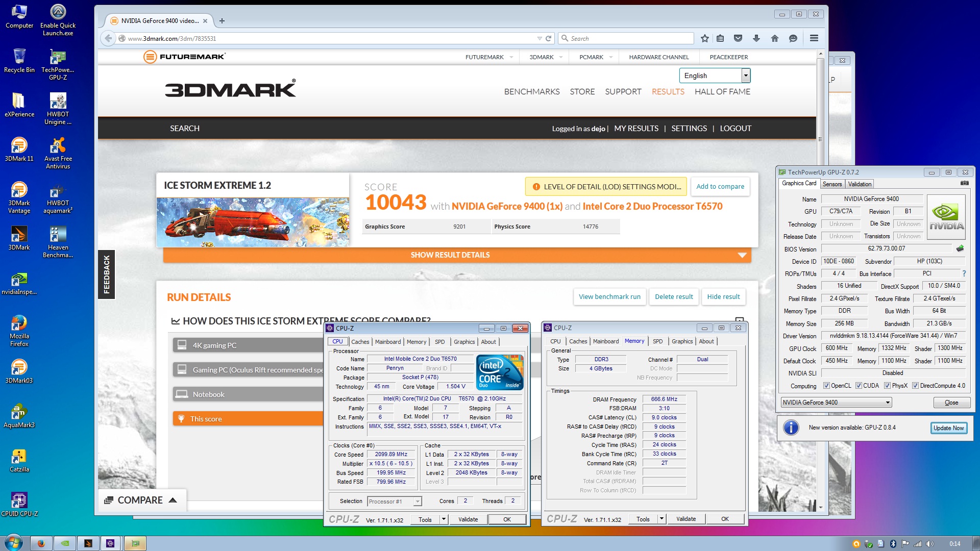Open CPUID CPU-Z desktop shortcut
This screenshot has height=551, width=980.
pos(19,505)
